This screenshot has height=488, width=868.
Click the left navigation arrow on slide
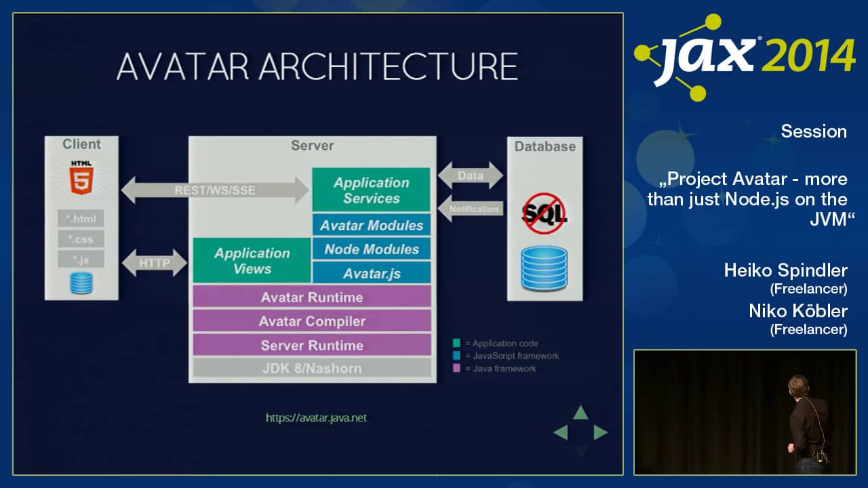point(560,432)
